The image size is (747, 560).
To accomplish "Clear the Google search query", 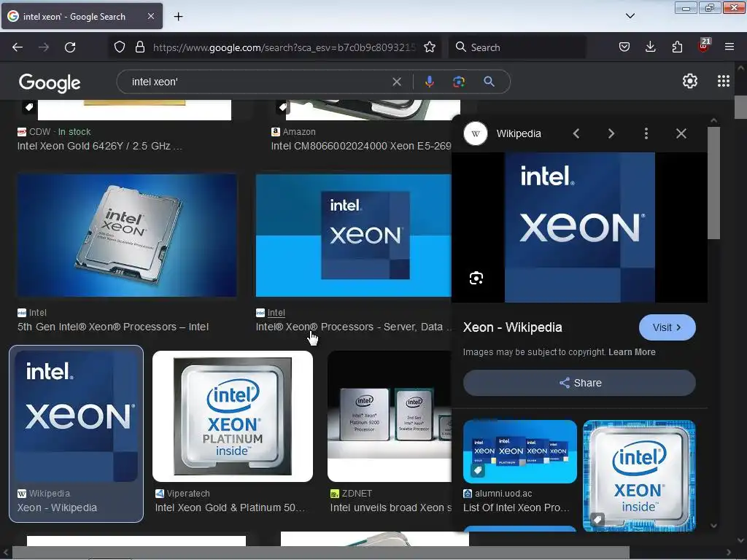I will click(396, 82).
